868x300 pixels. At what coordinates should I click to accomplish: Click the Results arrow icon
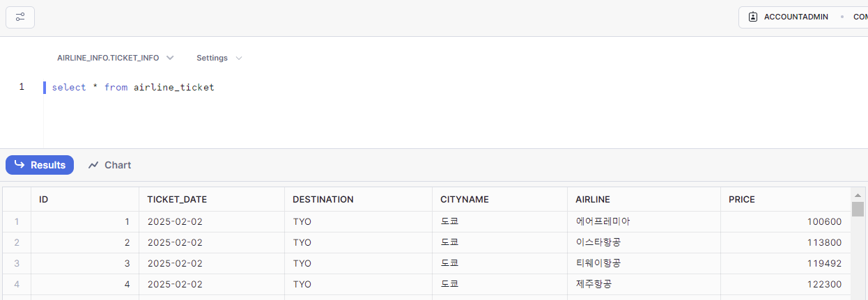tap(20, 165)
